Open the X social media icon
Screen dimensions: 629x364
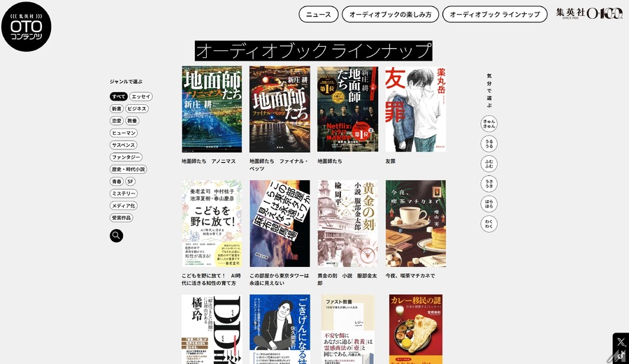[621, 342]
